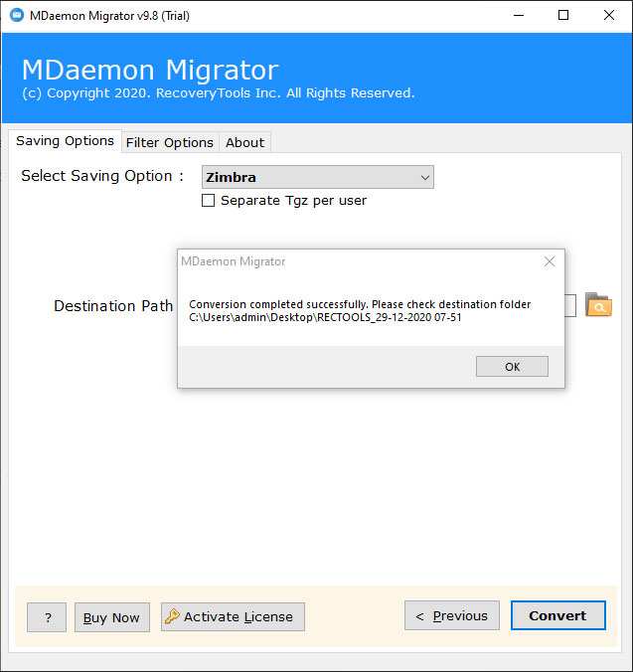The height and width of the screenshot is (672, 633).
Task: Close the main MDaemon Migrator window
Action: pos(609,16)
